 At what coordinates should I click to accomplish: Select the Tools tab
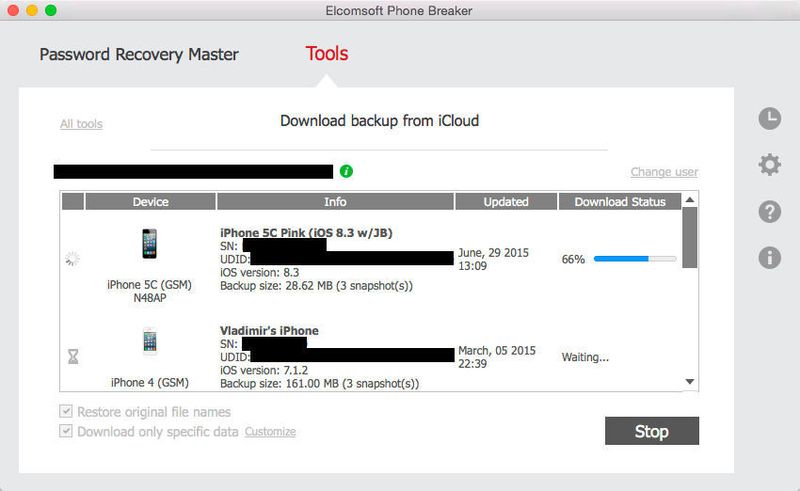pyautogui.click(x=327, y=54)
